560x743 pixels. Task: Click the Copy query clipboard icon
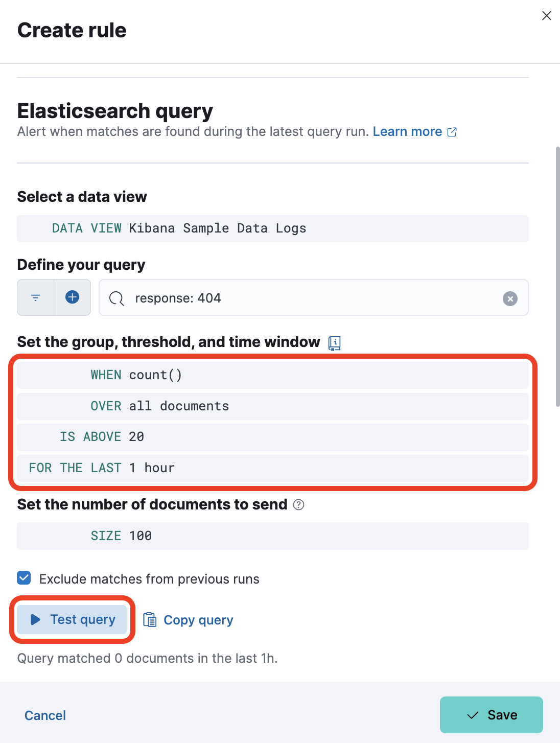click(x=150, y=620)
